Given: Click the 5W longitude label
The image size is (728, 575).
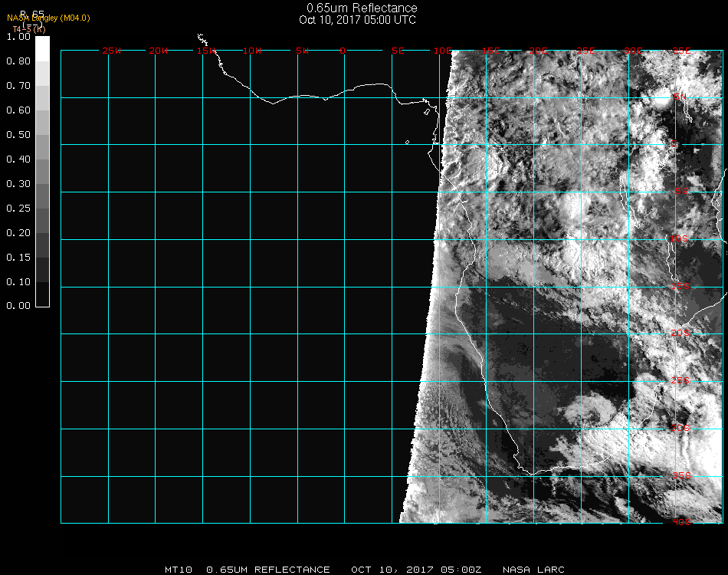Looking at the screenshot, I should (x=301, y=51).
